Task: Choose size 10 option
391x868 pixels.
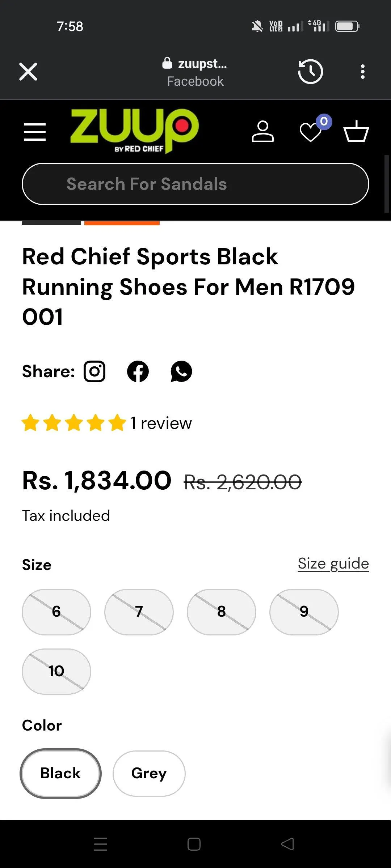Action: point(56,671)
